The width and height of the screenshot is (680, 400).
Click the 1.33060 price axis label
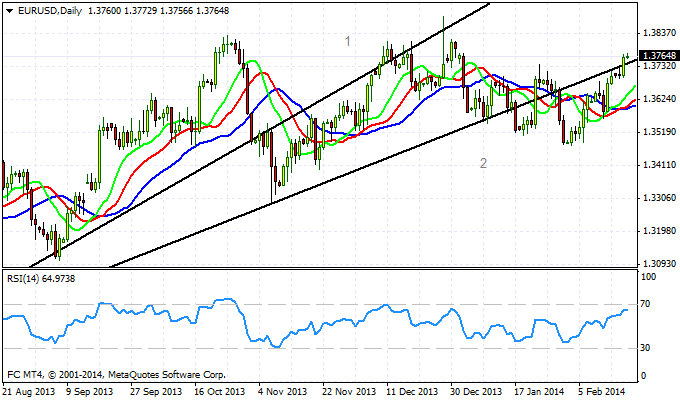660,198
